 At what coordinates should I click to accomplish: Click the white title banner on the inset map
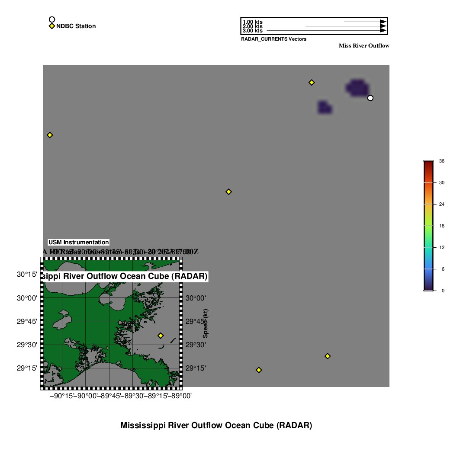[x=125, y=276]
